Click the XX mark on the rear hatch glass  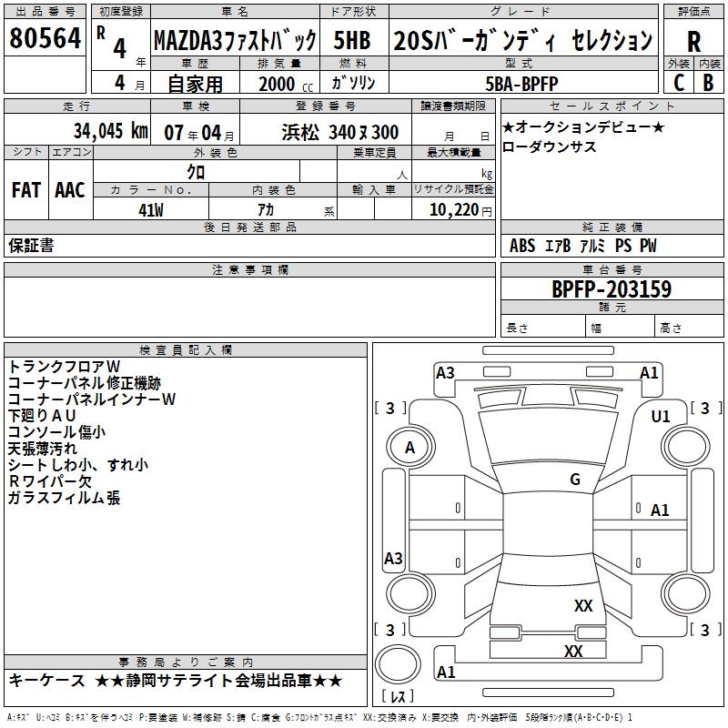click(x=583, y=606)
